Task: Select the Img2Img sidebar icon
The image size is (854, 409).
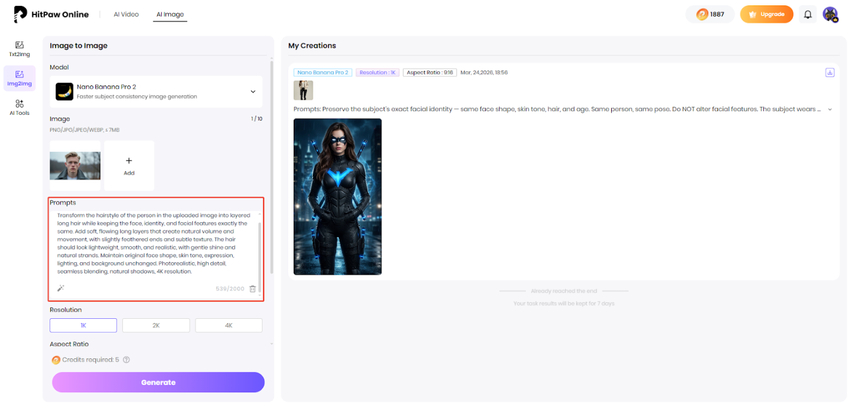Action: (19, 77)
